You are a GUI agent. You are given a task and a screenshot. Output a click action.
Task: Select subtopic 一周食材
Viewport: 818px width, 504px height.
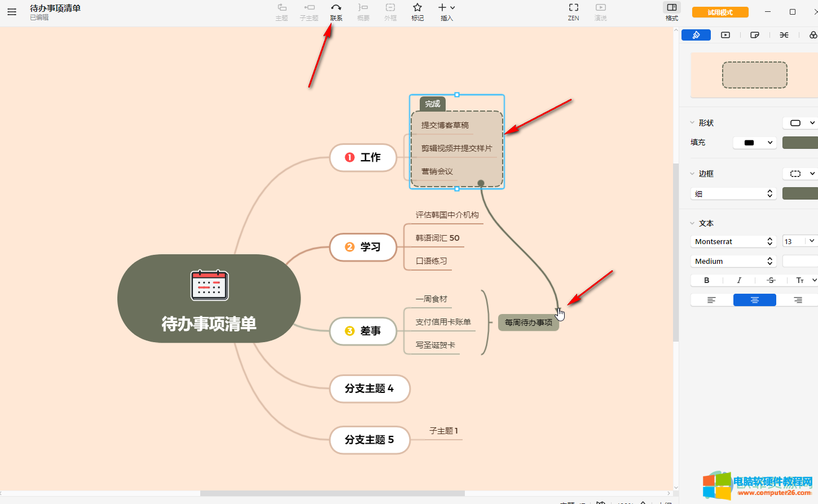[432, 299]
